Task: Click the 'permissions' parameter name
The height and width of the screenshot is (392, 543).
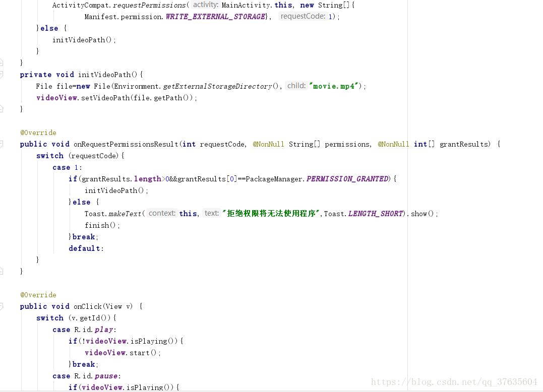Action: point(347,144)
